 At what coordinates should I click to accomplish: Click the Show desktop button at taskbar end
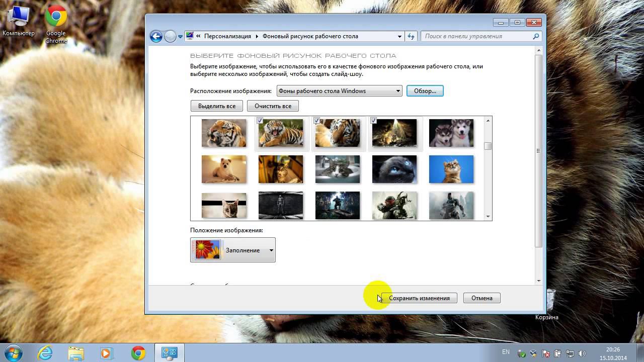click(640, 353)
